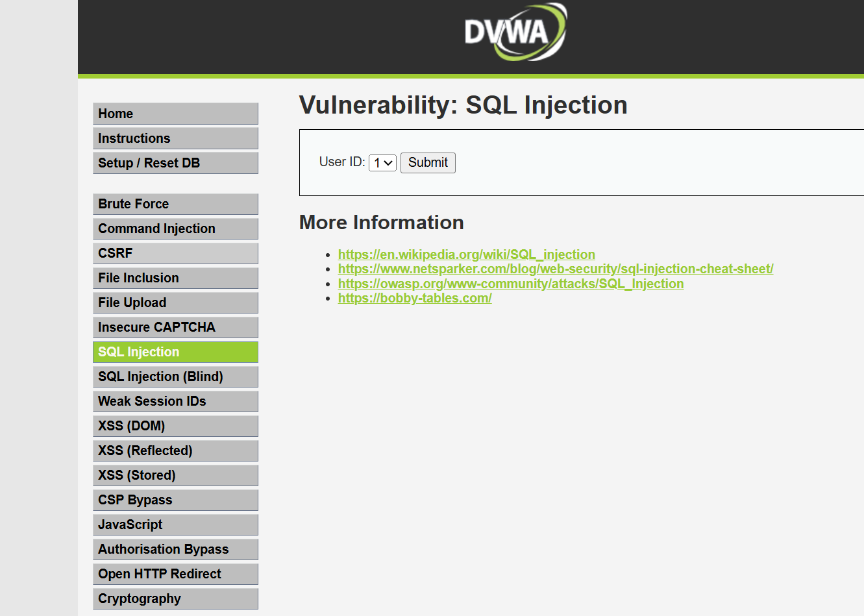
Task: Open Setup / Reset DB
Action: coord(175,163)
